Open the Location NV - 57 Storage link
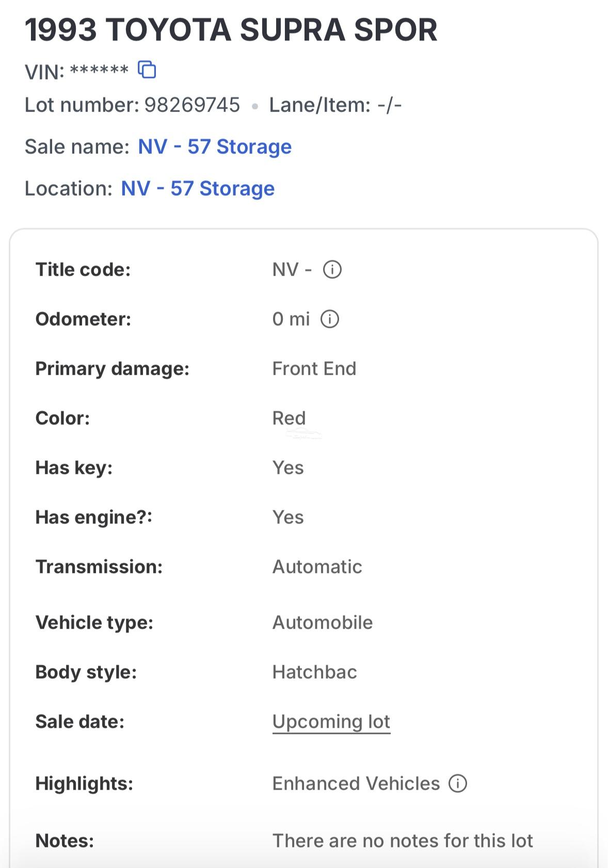 pos(198,188)
